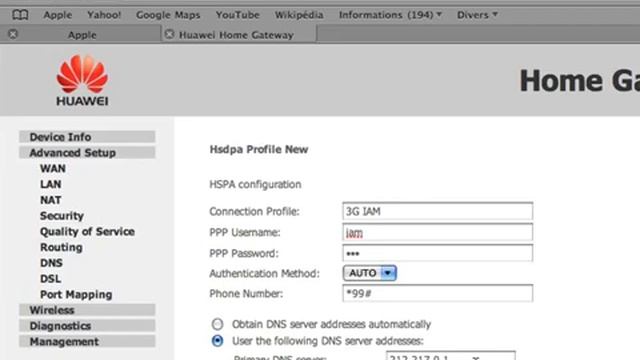Go to the LAN settings
This screenshot has height=360, width=640.
coord(51,184)
